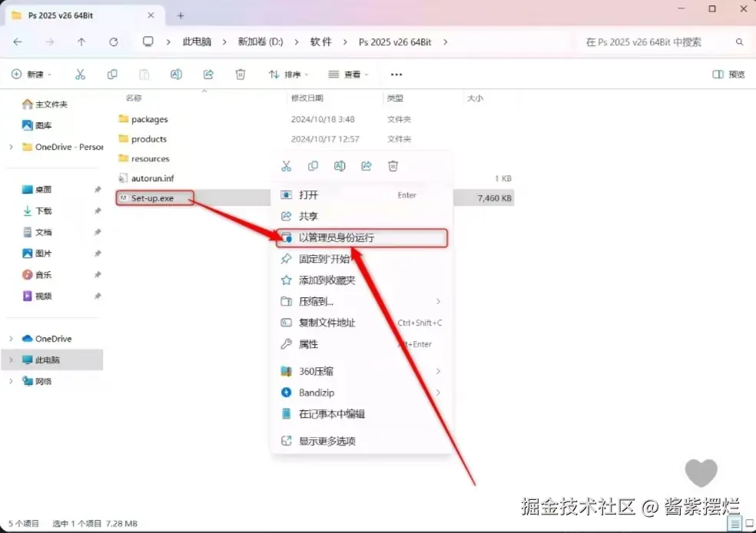The image size is (756, 533).
Task: Click the trash icon in the context menu quick bar
Action: click(391, 166)
